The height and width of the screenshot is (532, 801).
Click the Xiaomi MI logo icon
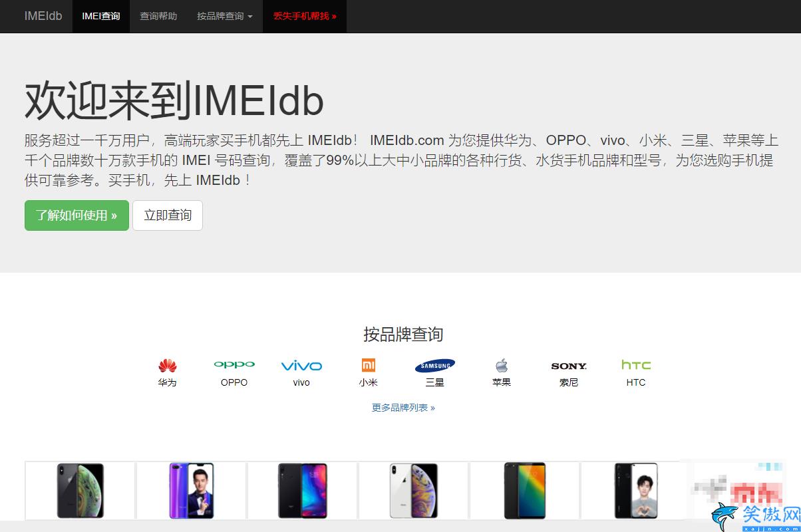[368, 365]
